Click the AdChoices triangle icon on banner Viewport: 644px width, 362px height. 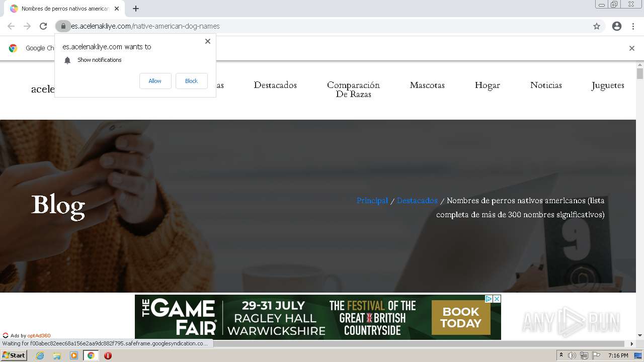tap(489, 299)
